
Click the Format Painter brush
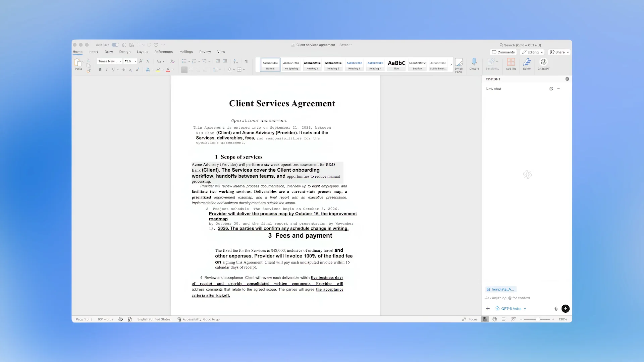89,71
